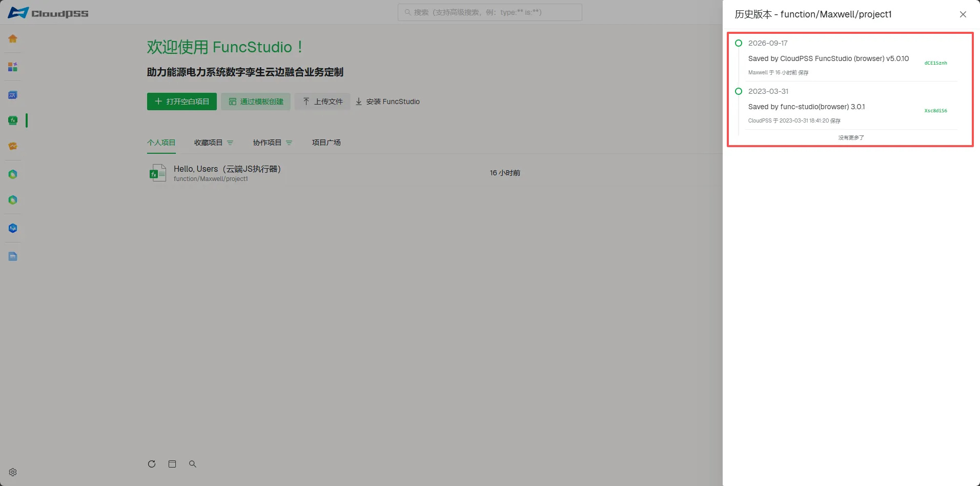
Task: Click the 通过模板创建 button
Action: click(x=256, y=102)
